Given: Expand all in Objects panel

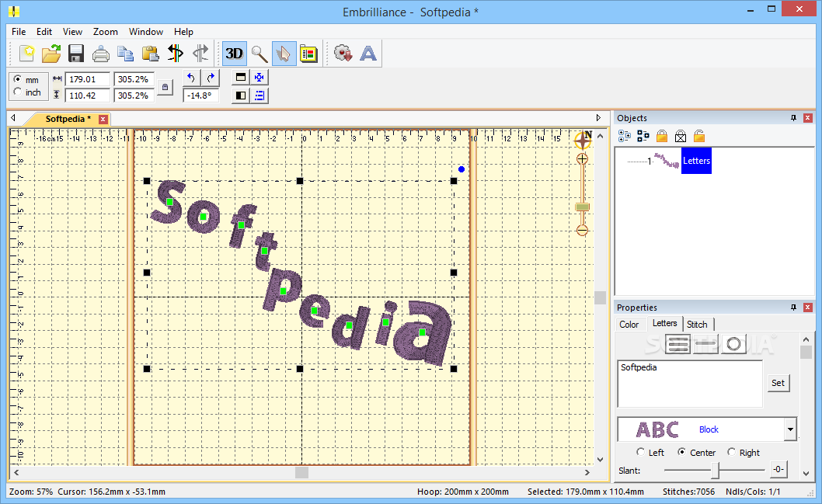Looking at the screenshot, I should (625, 137).
